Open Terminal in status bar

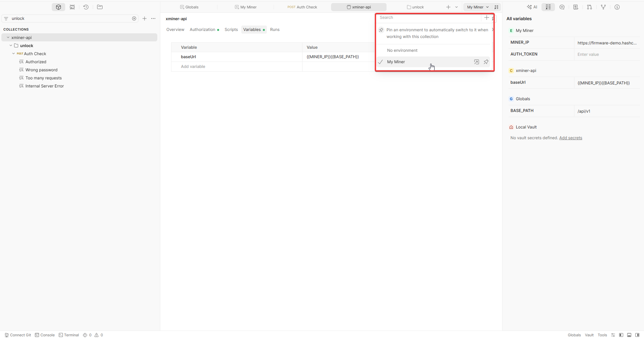click(x=69, y=335)
